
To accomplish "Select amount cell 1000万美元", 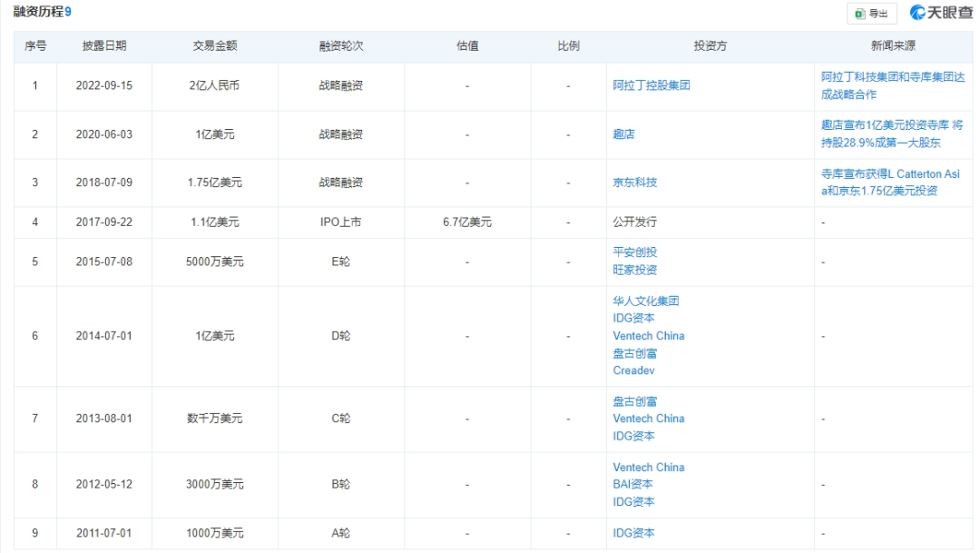I will (215, 533).
